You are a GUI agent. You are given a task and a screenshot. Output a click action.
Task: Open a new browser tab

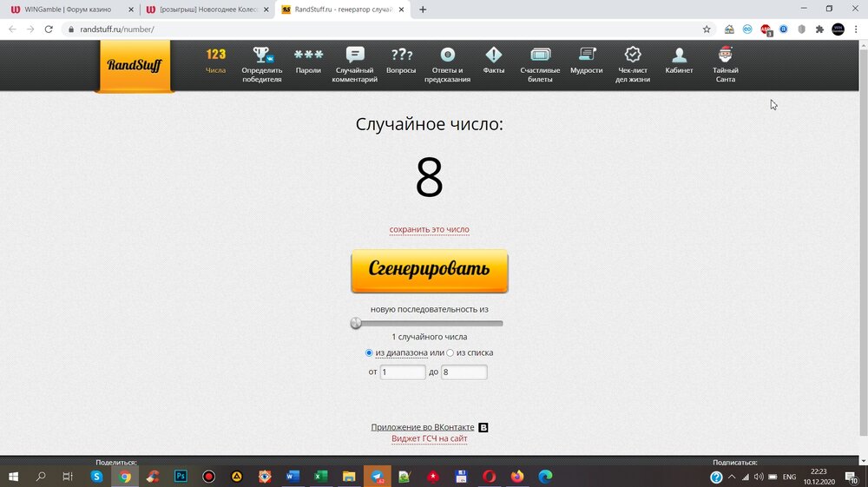[x=423, y=10]
